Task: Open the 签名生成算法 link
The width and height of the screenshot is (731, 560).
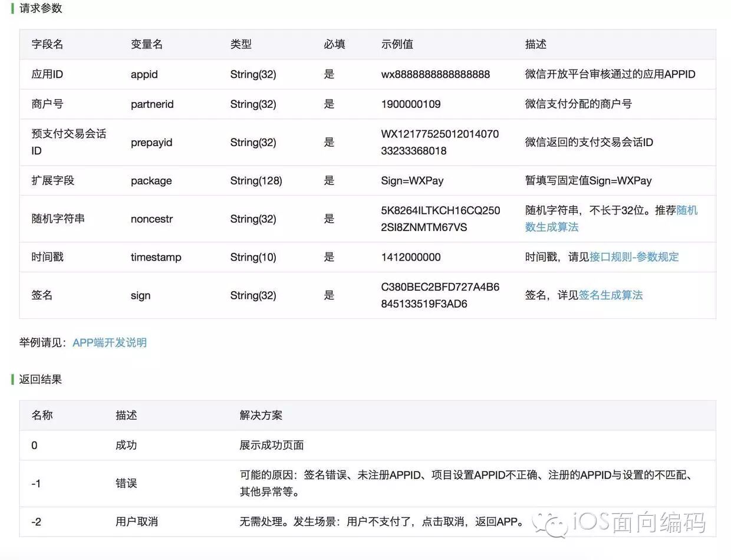Action: (x=611, y=295)
